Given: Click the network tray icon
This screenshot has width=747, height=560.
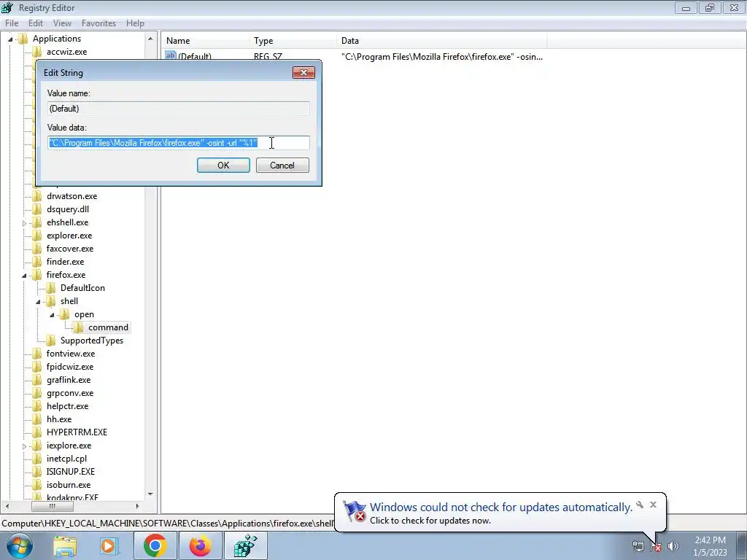Looking at the screenshot, I should (638, 545).
